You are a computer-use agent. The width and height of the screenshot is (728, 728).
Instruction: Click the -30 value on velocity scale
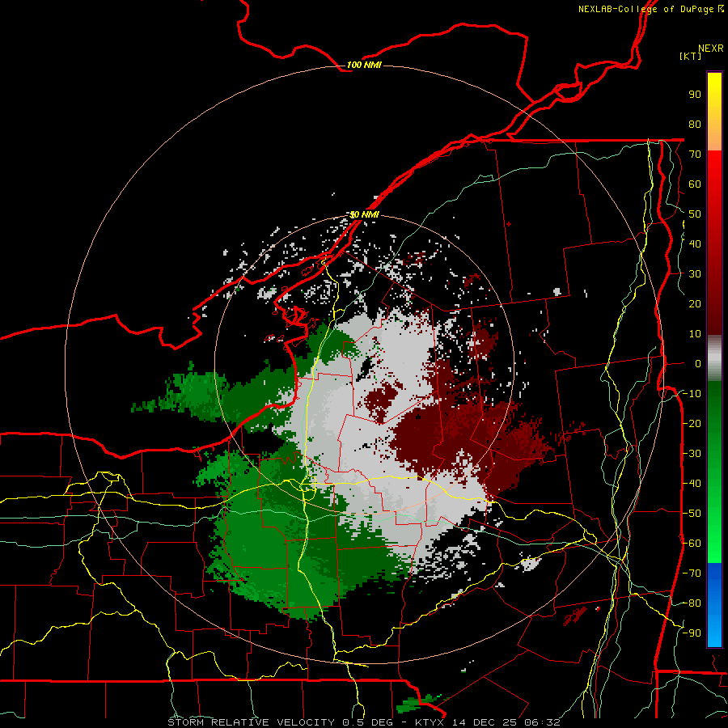point(692,454)
